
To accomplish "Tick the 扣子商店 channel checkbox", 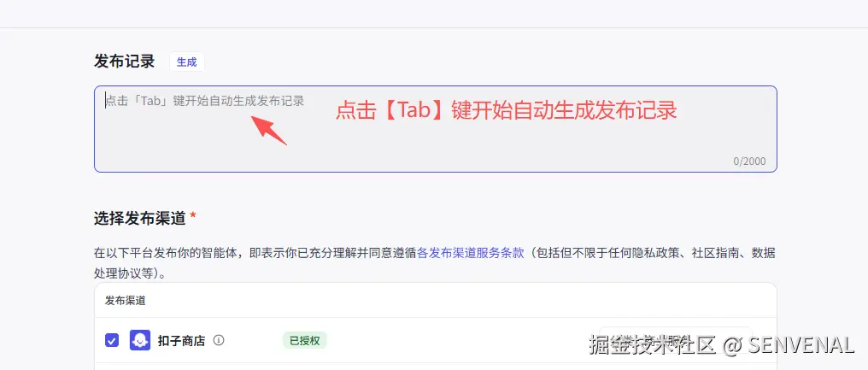I will [x=112, y=340].
